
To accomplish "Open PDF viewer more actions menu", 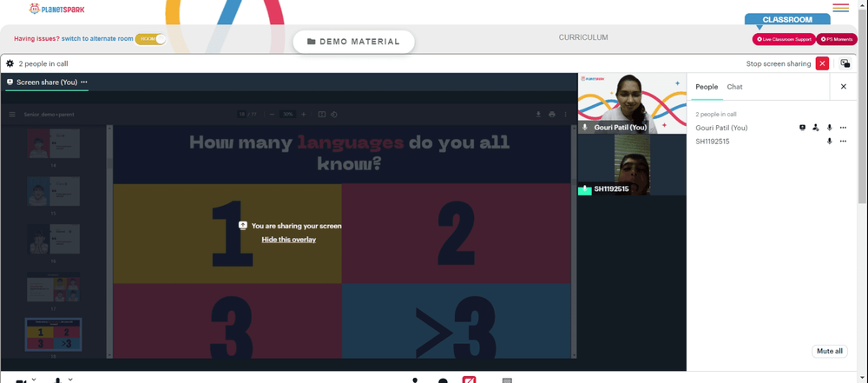I will tap(565, 114).
